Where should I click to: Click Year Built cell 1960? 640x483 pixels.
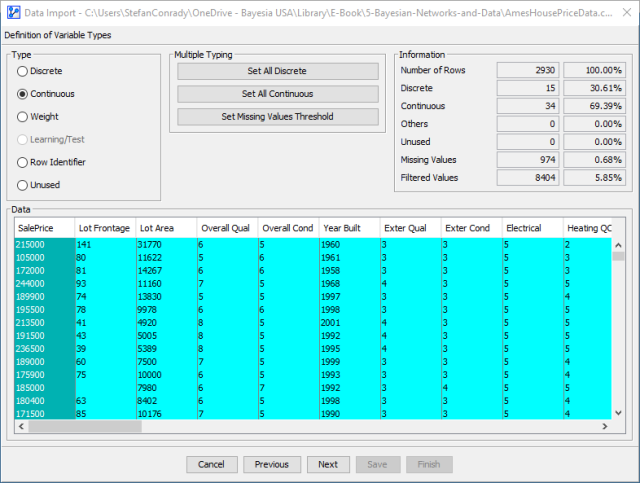coord(349,245)
